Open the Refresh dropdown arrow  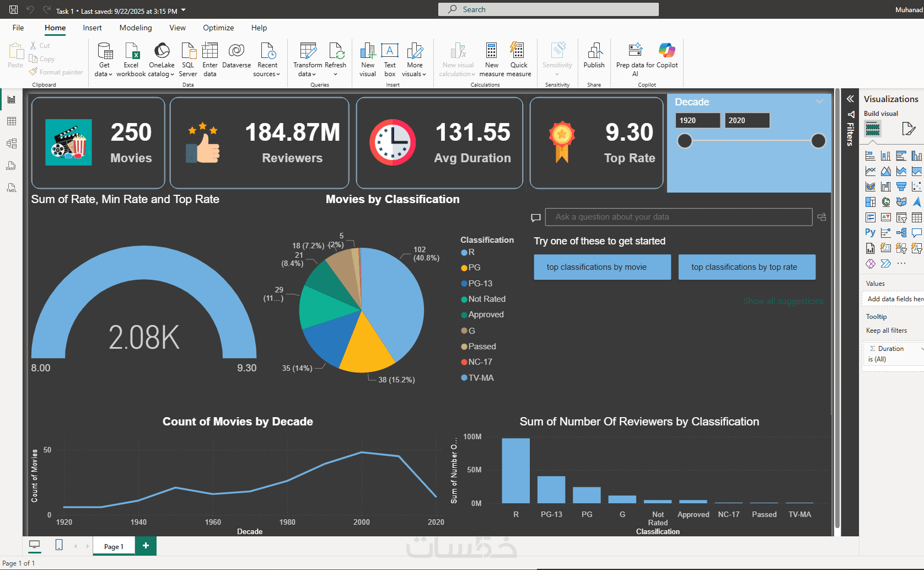[x=335, y=74]
